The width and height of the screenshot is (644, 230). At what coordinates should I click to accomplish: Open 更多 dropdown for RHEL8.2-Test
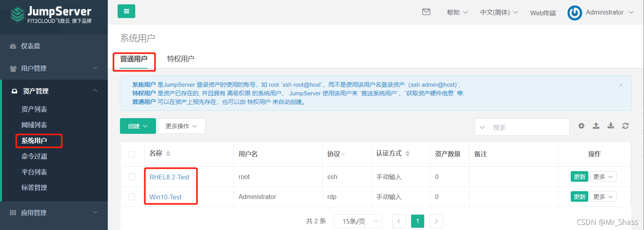pyautogui.click(x=603, y=177)
